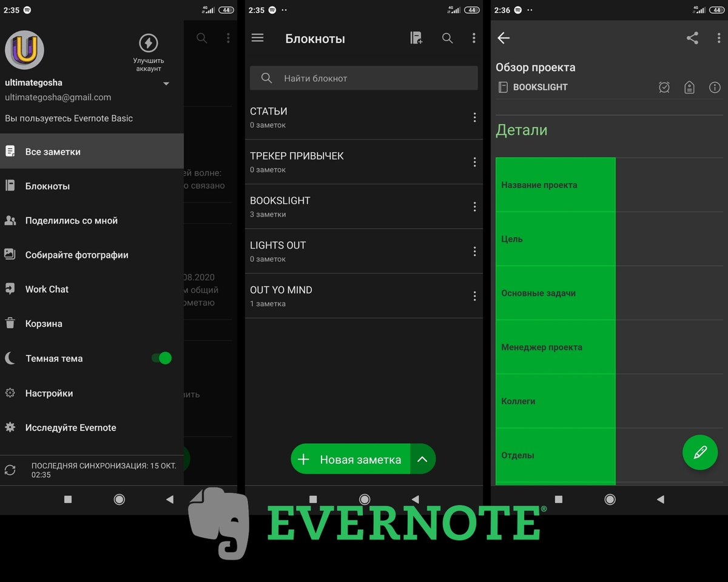Click the cog icon beside Исследуйте Evernote
The image size is (728, 582).
click(x=10, y=427)
